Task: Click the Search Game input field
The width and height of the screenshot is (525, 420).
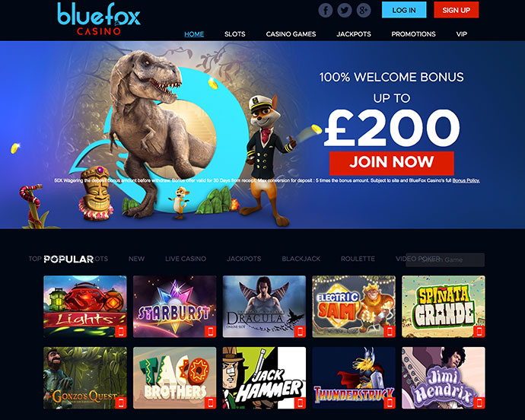Action: [x=445, y=259]
